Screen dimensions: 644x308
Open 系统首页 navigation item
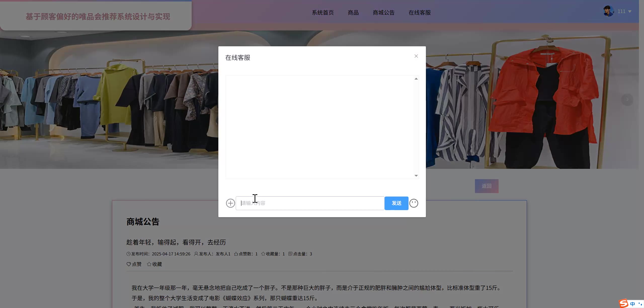(323, 13)
